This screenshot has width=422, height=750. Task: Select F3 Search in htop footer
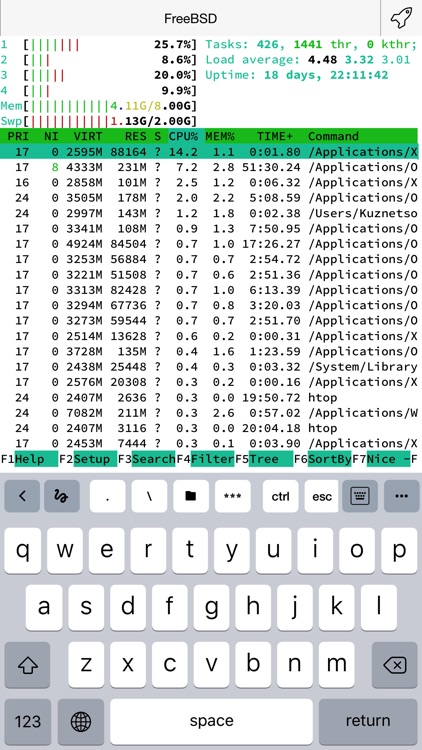pos(147,459)
